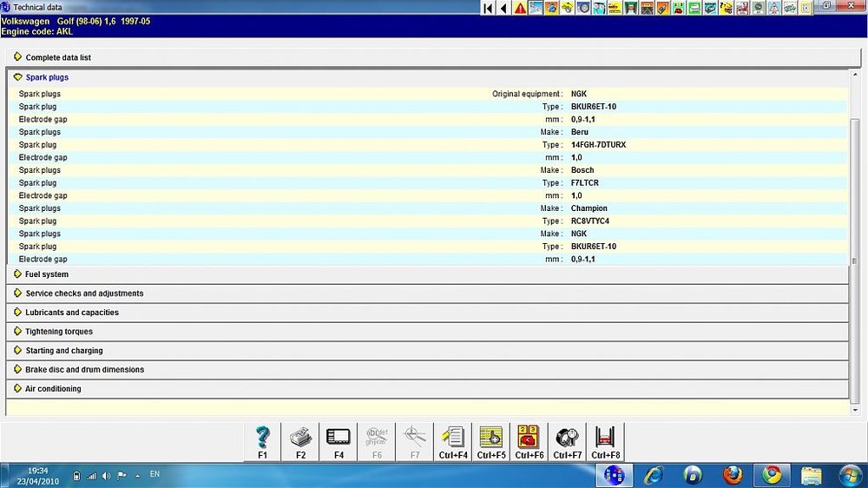The height and width of the screenshot is (488, 868).
Task: Go back using the left arrow toolbar icon
Action: point(503,8)
